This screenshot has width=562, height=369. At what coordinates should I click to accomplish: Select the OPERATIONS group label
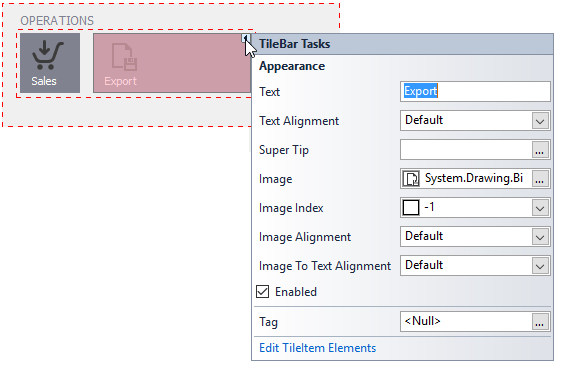(57, 21)
